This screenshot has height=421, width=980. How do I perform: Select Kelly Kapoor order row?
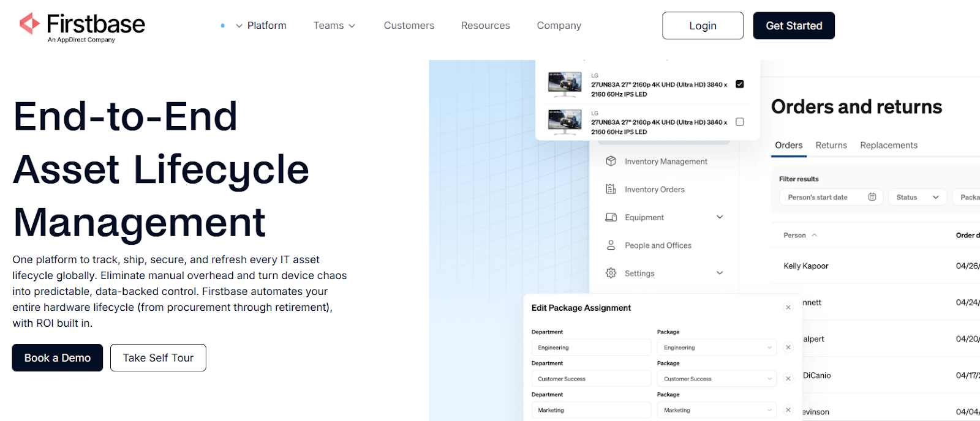click(876, 266)
